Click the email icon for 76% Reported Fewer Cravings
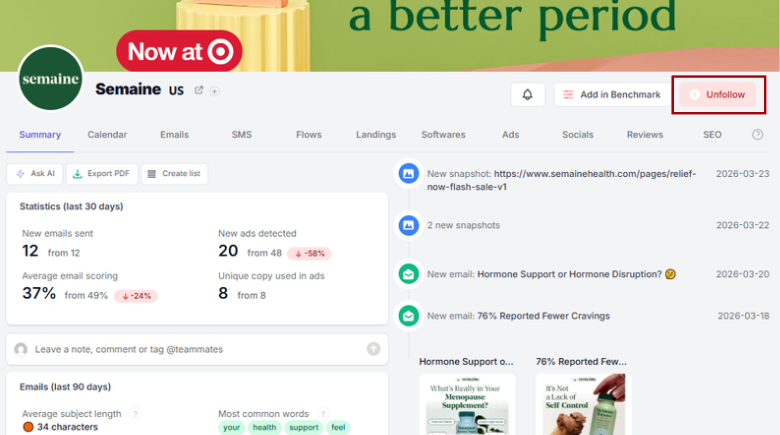 (408, 316)
